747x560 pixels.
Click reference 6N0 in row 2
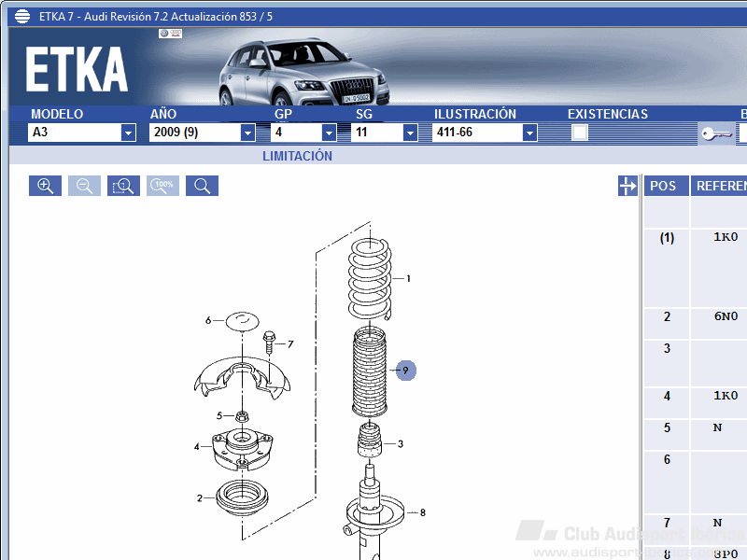click(726, 316)
